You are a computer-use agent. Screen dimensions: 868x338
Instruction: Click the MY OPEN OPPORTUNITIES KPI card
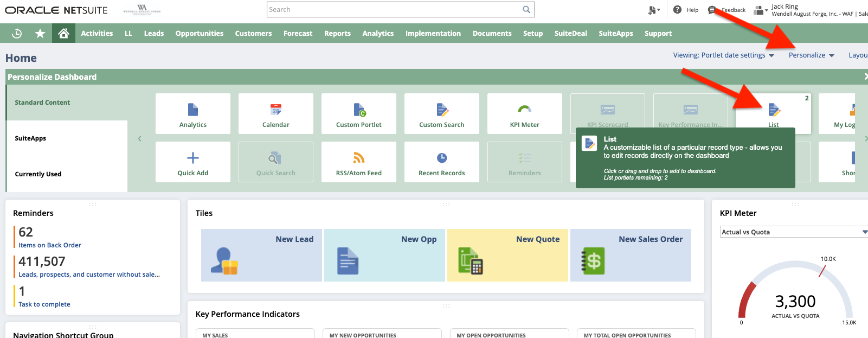(x=510, y=333)
